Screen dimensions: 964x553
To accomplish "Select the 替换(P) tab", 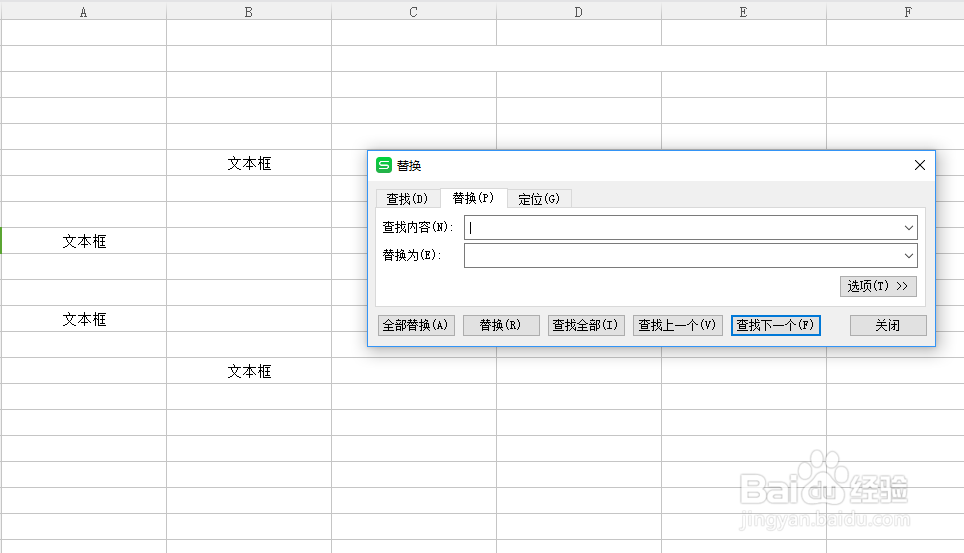I will (473, 198).
